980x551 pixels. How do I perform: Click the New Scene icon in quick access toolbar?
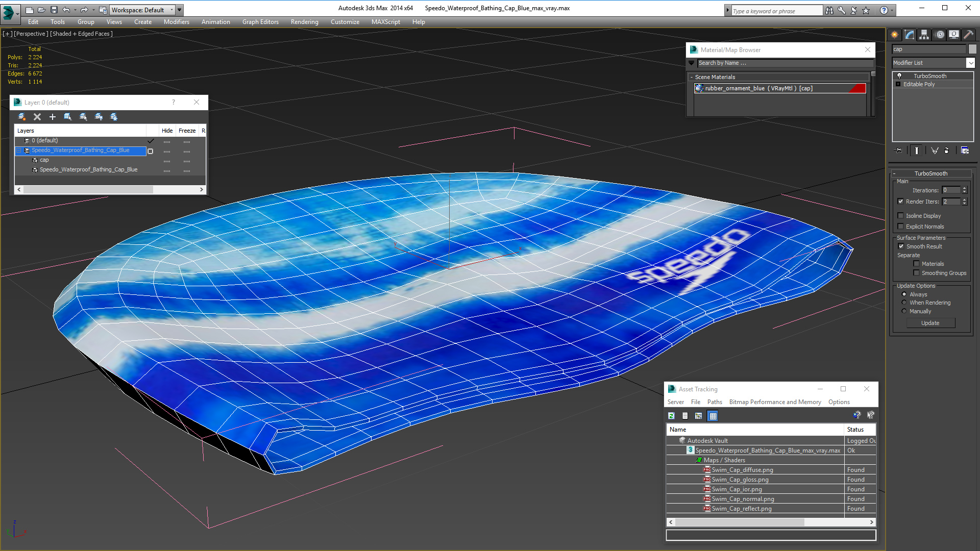[x=29, y=10]
